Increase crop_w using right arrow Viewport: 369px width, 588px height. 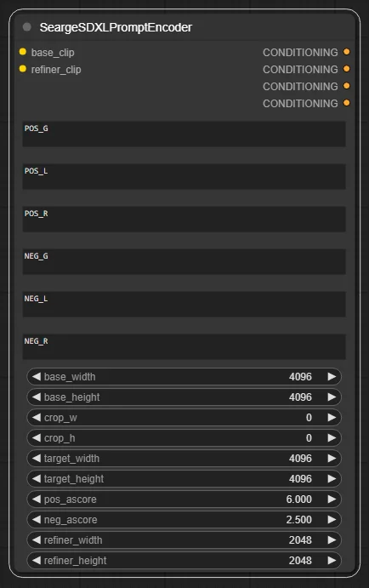[332, 417]
